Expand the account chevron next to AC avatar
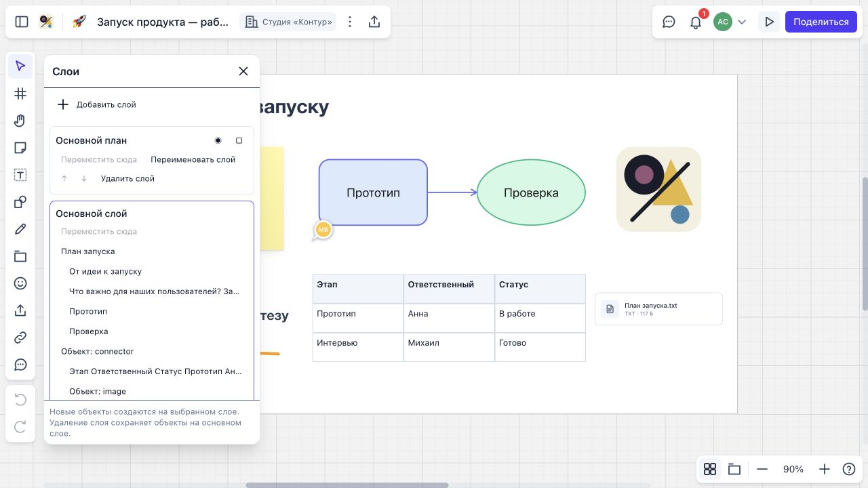This screenshot has height=488, width=868. pyautogui.click(x=742, y=22)
